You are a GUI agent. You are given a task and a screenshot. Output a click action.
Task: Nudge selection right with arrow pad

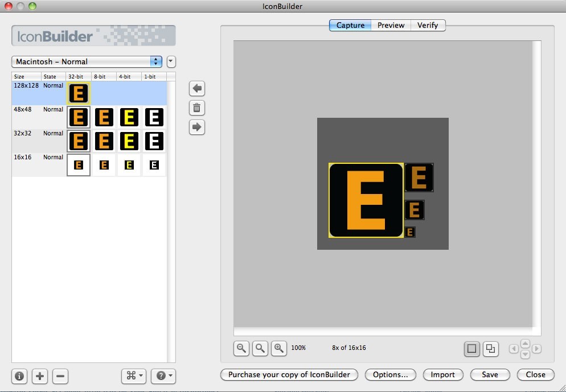coord(537,349)
